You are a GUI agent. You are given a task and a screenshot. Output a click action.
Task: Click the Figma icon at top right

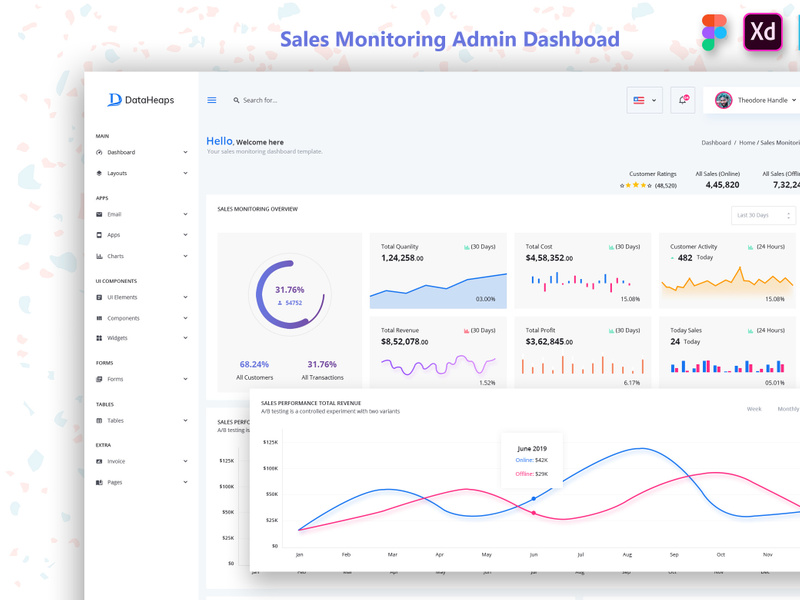(712, 31)
